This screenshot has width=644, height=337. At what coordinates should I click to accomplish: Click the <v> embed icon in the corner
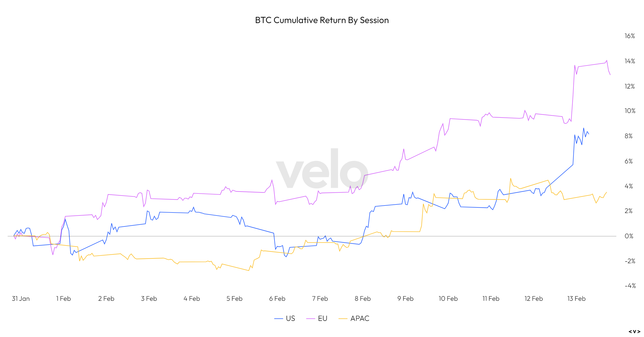[x=634, y=332]
